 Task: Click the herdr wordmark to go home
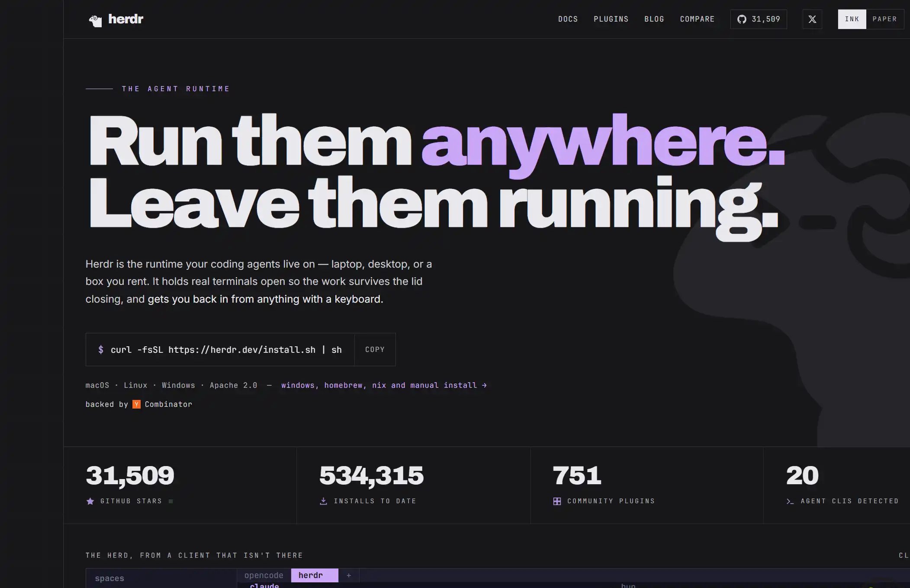click(125, 19)
